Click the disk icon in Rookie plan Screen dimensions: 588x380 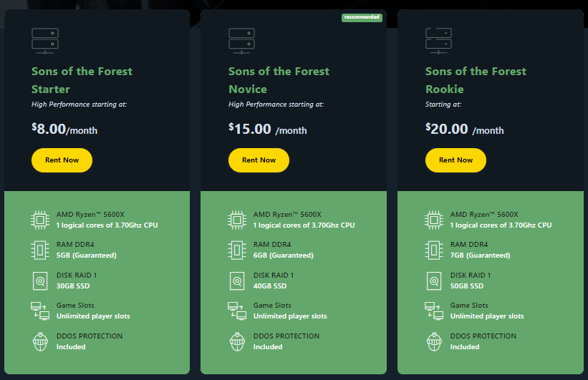tap(434, 280)
